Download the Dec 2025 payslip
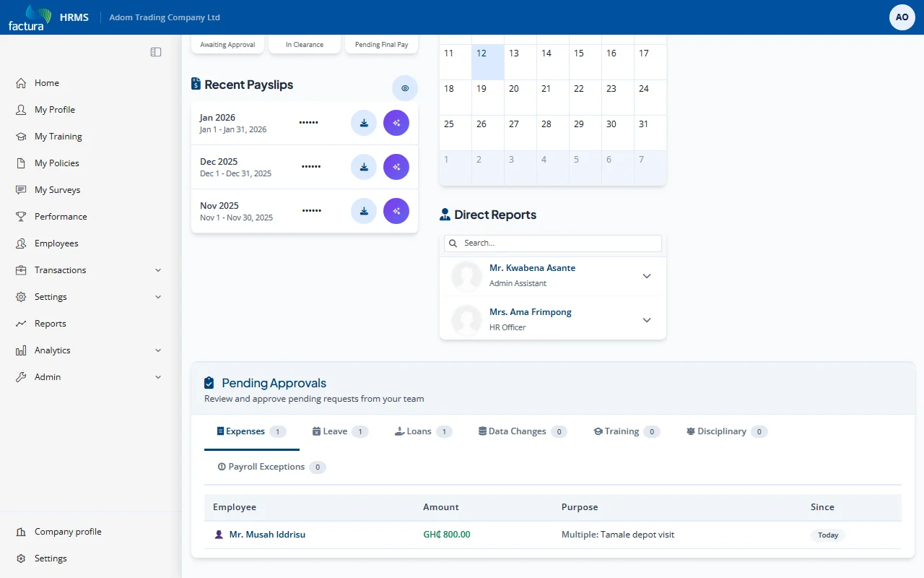 pos(364,167)
